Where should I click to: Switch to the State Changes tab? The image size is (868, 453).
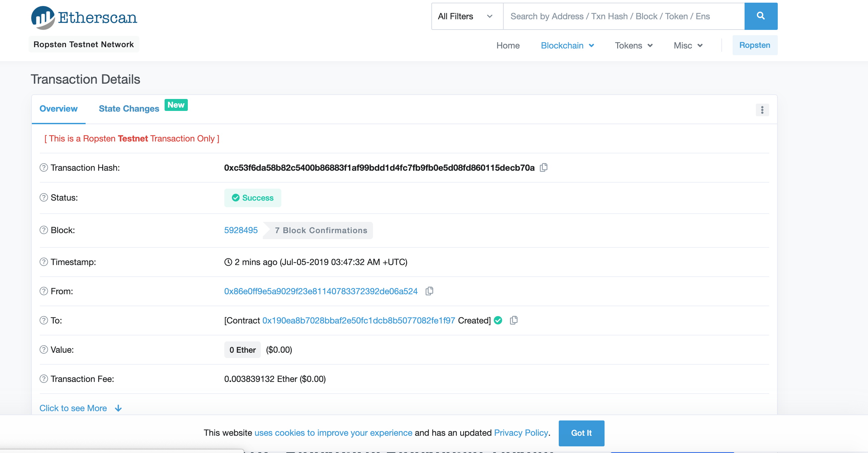(x=129, y=109)
